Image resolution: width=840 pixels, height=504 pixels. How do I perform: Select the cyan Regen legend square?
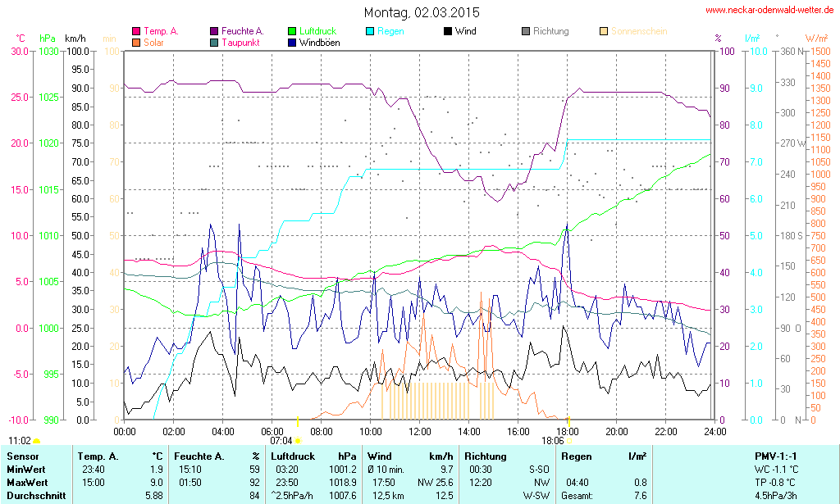tap(369, 32)
